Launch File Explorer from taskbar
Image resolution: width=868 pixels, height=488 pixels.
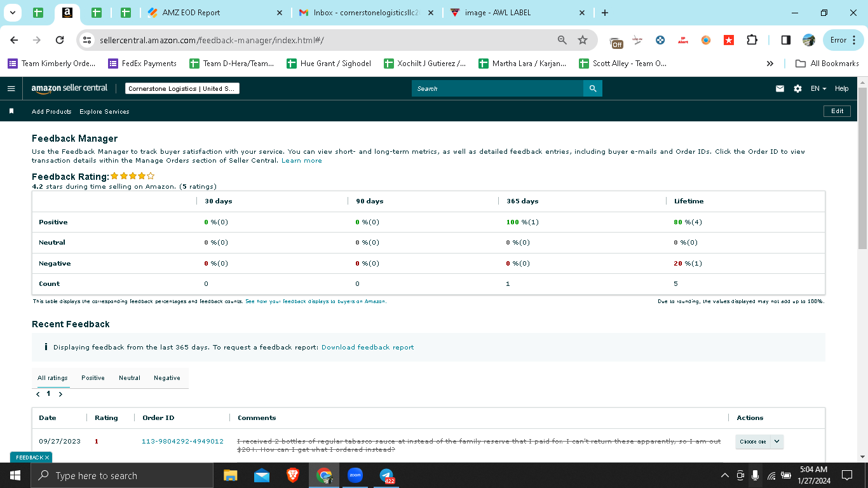230,475
